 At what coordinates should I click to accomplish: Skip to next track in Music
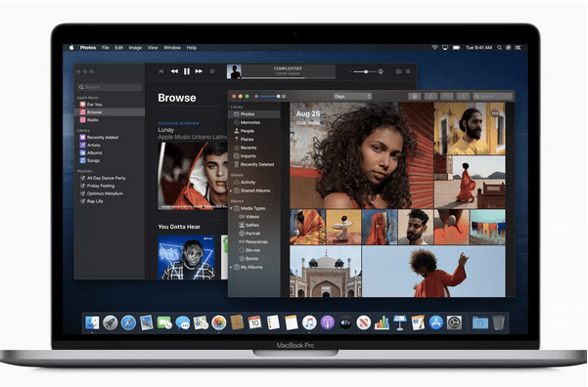coord(199,71)
